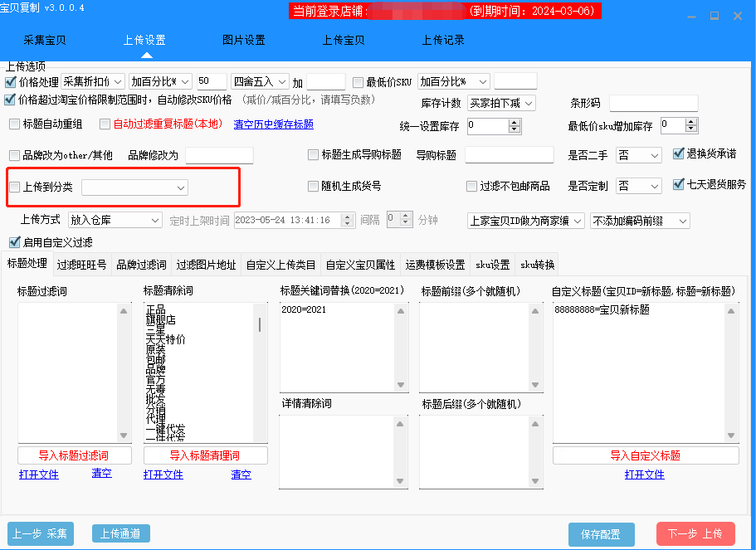Open the 自定义宝贝属性 sub-tab
The width and height of the screenshot is (756, 550).
pyautogui.click(x=360, y=265)
